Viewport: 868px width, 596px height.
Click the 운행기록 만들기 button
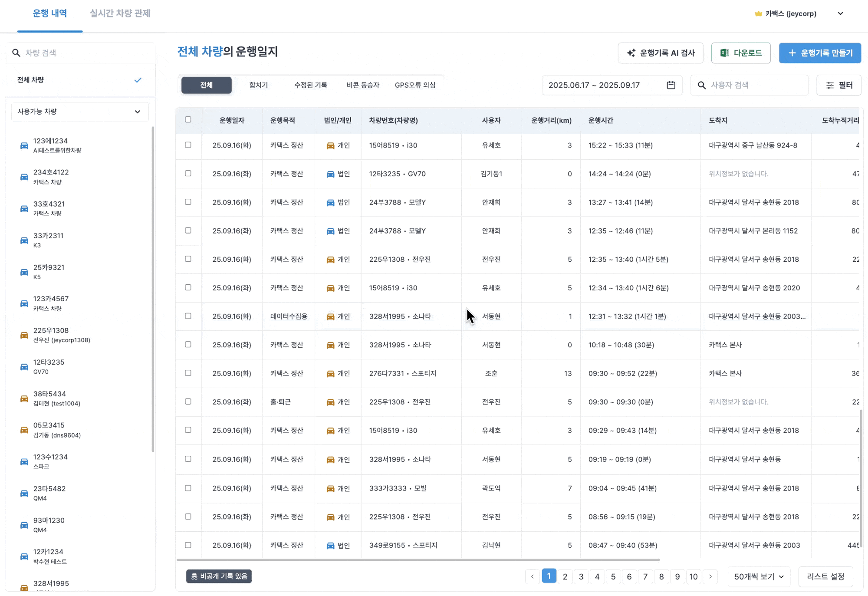[820, 53]
